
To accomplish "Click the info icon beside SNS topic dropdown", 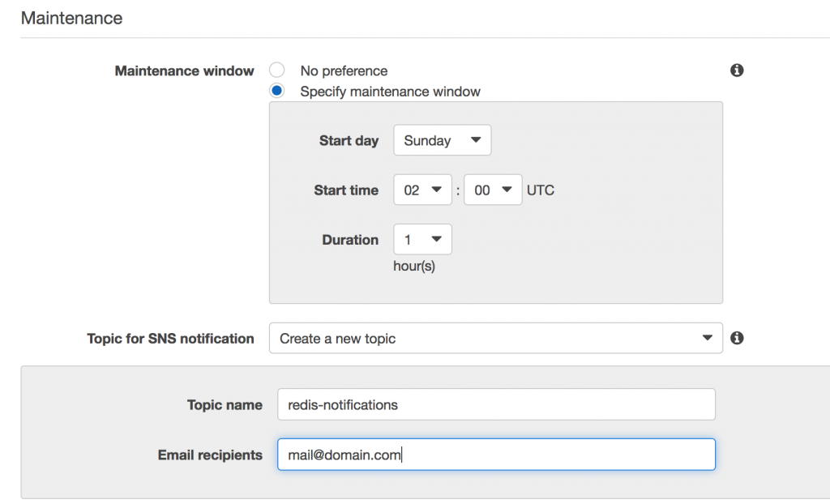I will (x=737, y=338).
